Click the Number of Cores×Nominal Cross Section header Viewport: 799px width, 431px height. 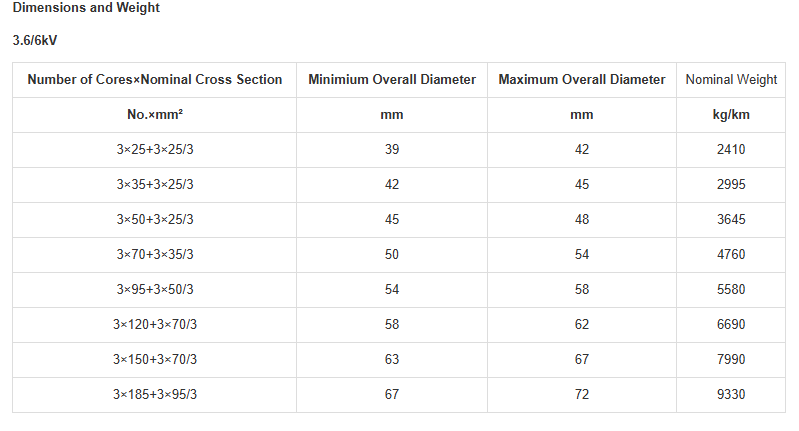point(154,79)
